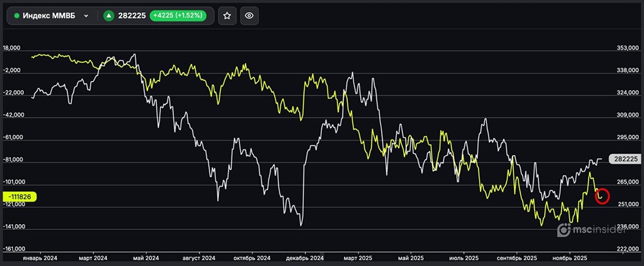
Task: Click the +4225 (+1.52%) change badge
Action: click(x=178, y=15)
